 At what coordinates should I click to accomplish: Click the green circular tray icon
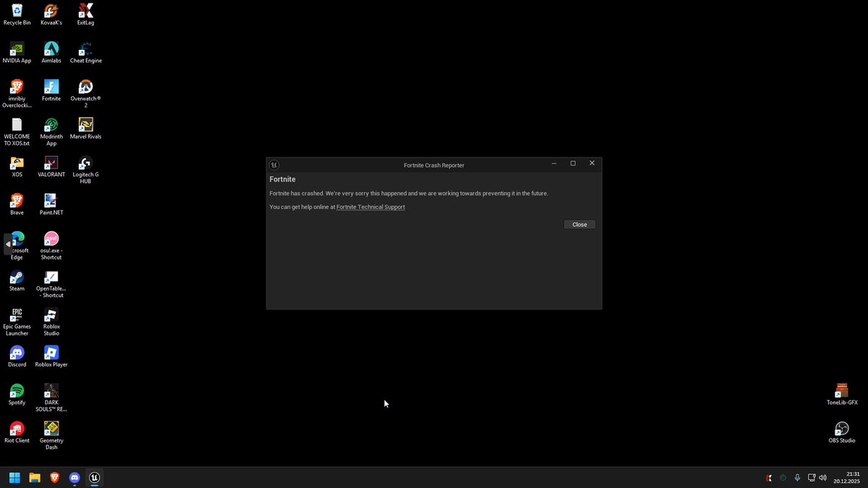click(783, 478)
